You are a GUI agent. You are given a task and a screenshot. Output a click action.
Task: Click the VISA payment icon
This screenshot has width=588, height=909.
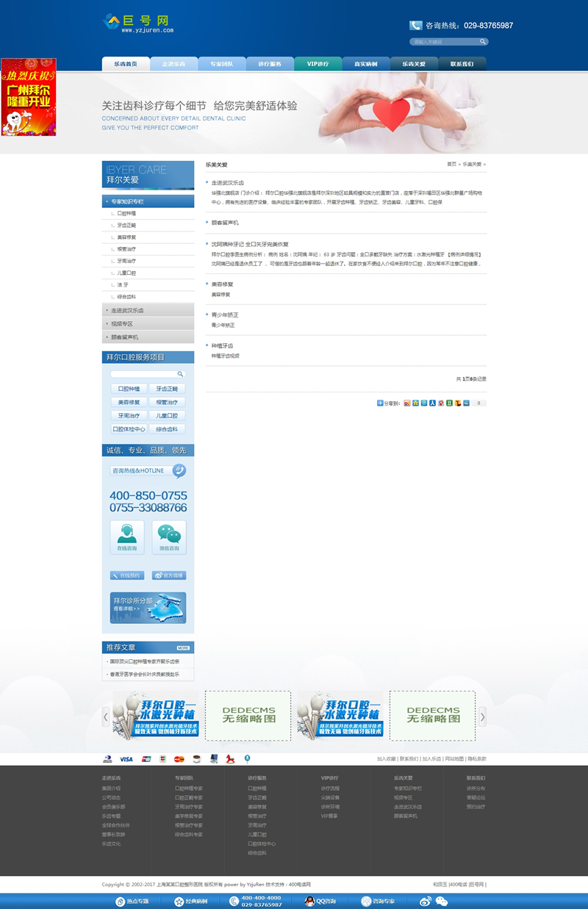(x=126, y=759)
